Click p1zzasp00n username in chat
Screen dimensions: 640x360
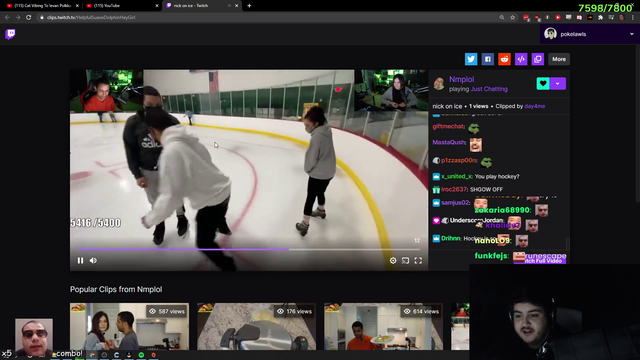(x=459, y=160)
